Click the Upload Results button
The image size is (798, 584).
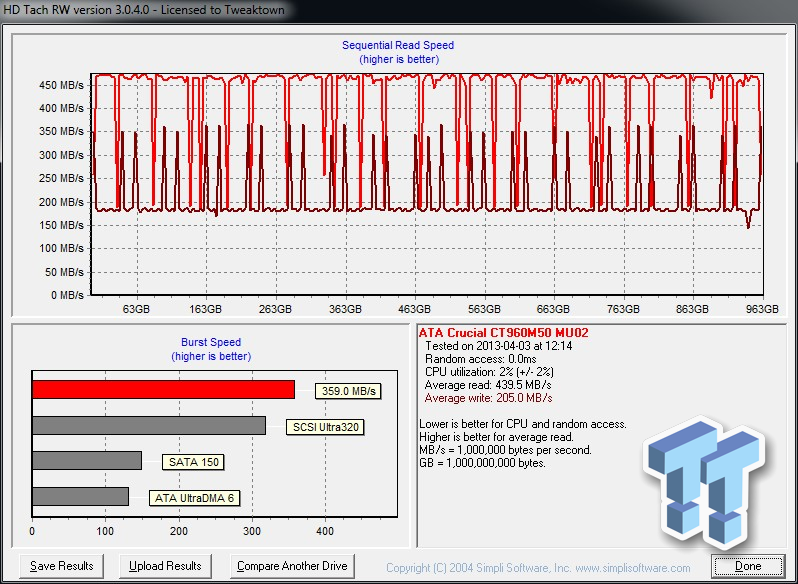[x=165, y=566]
